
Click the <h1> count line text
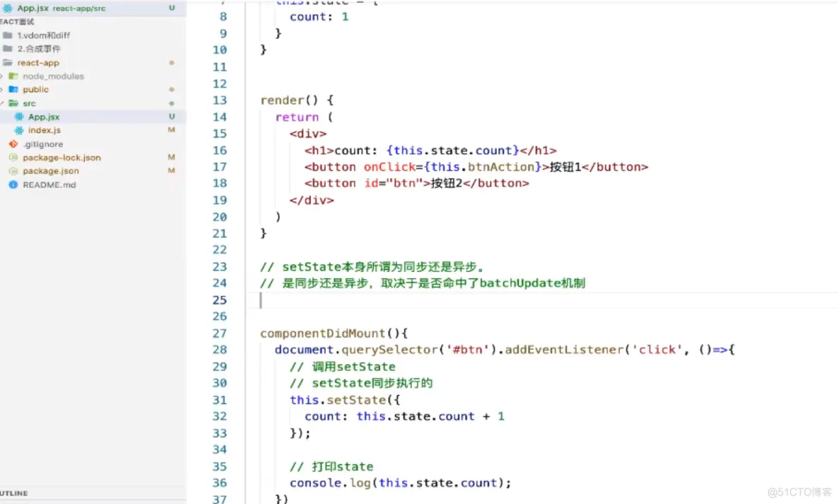click(431, 151)
